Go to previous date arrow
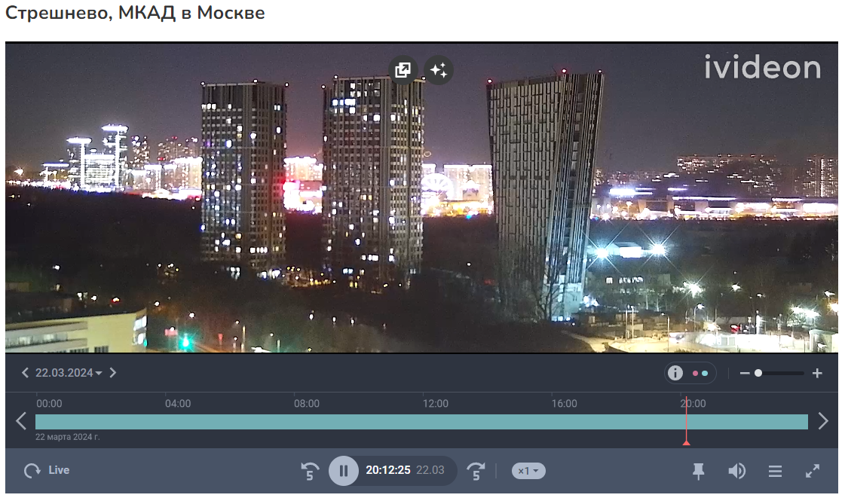The image size is (845, 504). 25,373
